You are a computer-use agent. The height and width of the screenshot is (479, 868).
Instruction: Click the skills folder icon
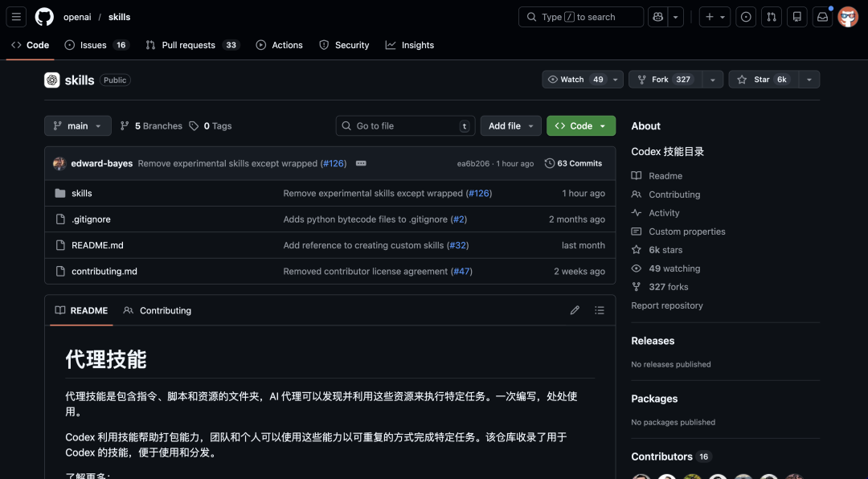point(60,193)
